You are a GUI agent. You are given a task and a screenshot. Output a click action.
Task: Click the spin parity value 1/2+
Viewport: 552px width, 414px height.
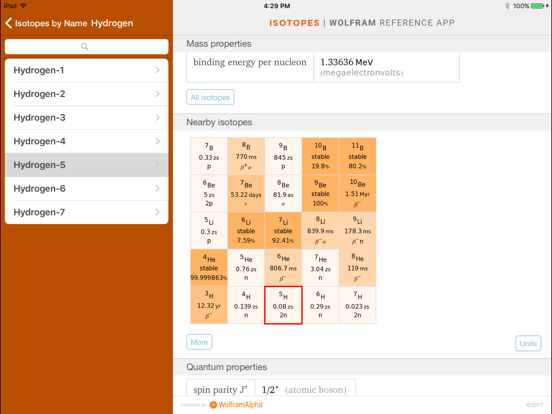(270, 390)
